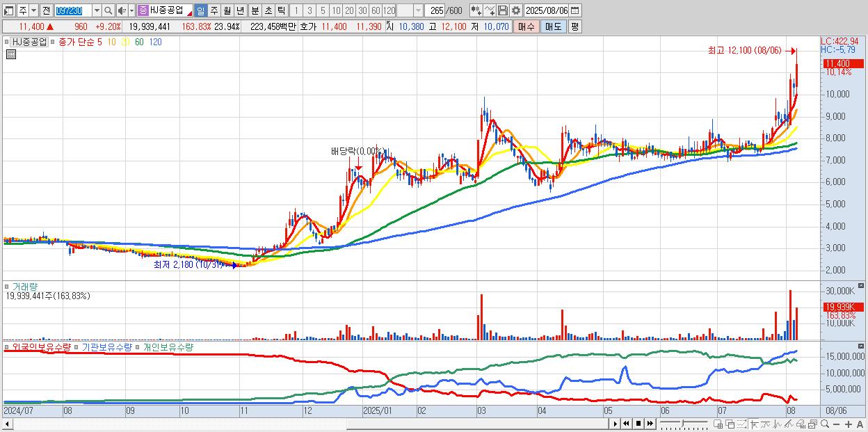Click the magnifier zoom icon at bottom right
Screen dimensions: 868x432
click(824, 424)
